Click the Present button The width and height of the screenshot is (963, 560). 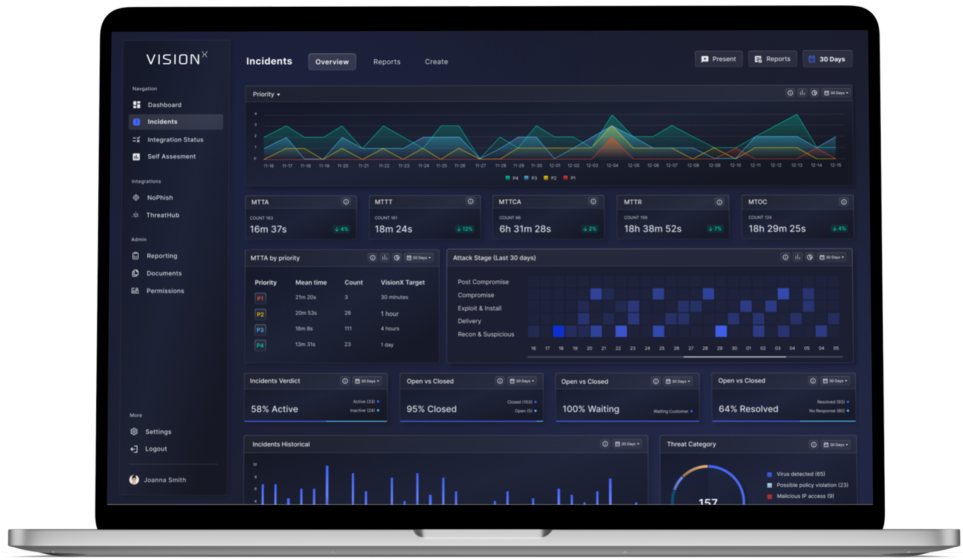tap(718, 59)
